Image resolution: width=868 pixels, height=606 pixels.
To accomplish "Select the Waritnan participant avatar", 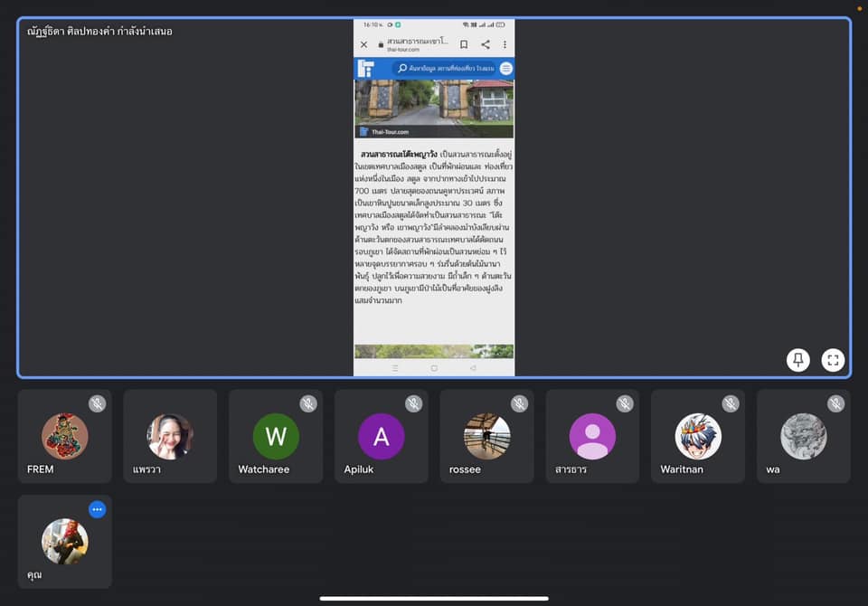I will (698, 436).
